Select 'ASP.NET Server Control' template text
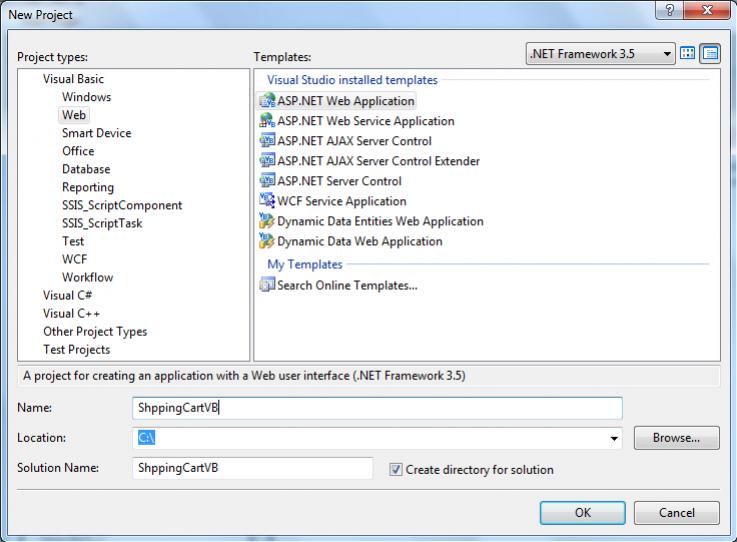 pyautogui.click(x=339, y=181)
